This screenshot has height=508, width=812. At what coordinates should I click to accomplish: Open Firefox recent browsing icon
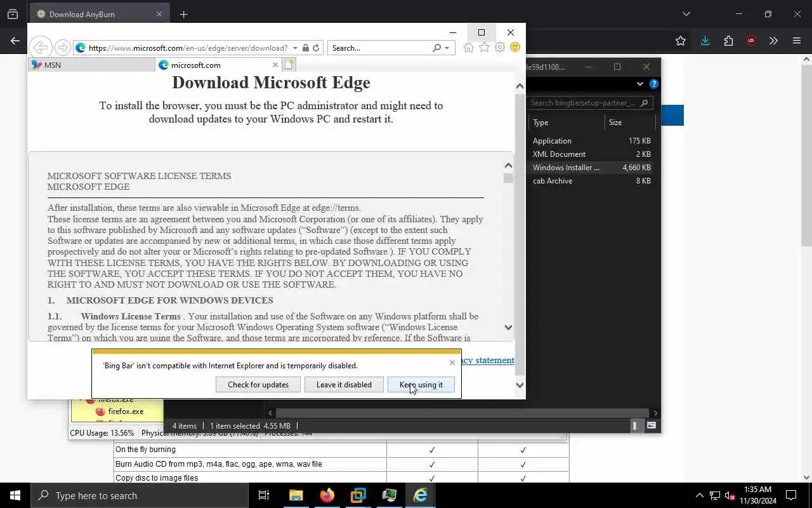tap(13, 14)
